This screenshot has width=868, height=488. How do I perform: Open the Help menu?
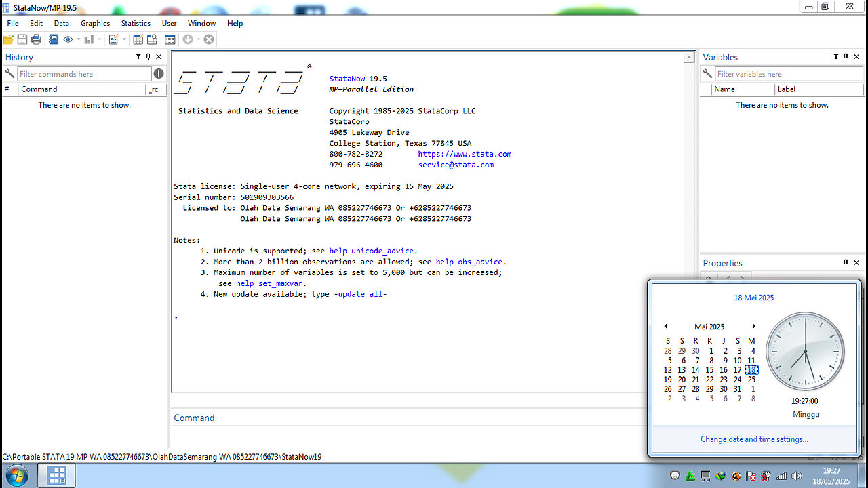point(235,23)
